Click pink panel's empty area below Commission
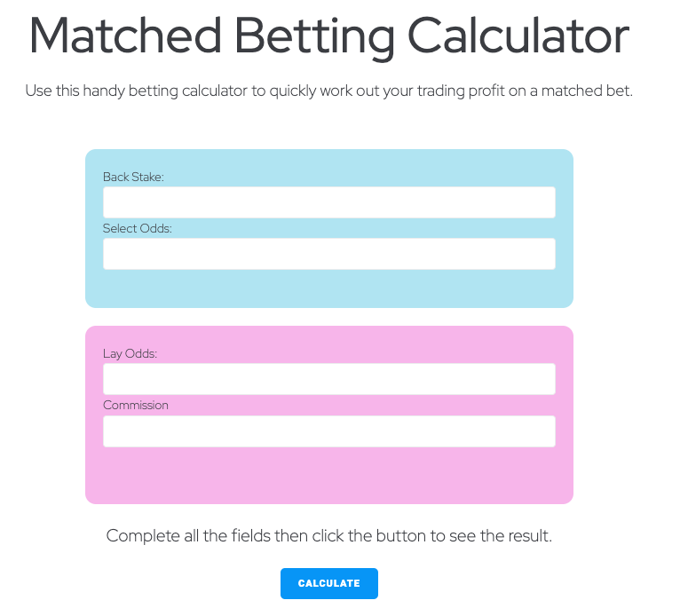This screenshot has width=688, height=616. pos(328,475)
